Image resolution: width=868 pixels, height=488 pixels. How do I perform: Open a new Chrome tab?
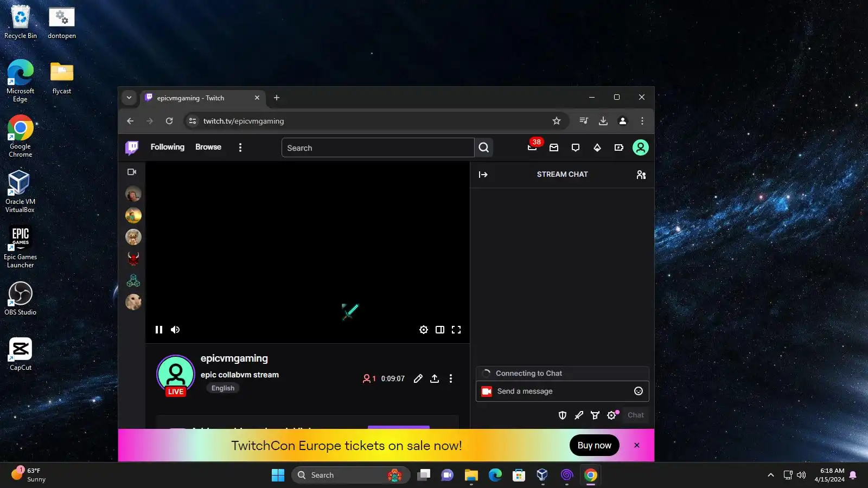(277, 98)
